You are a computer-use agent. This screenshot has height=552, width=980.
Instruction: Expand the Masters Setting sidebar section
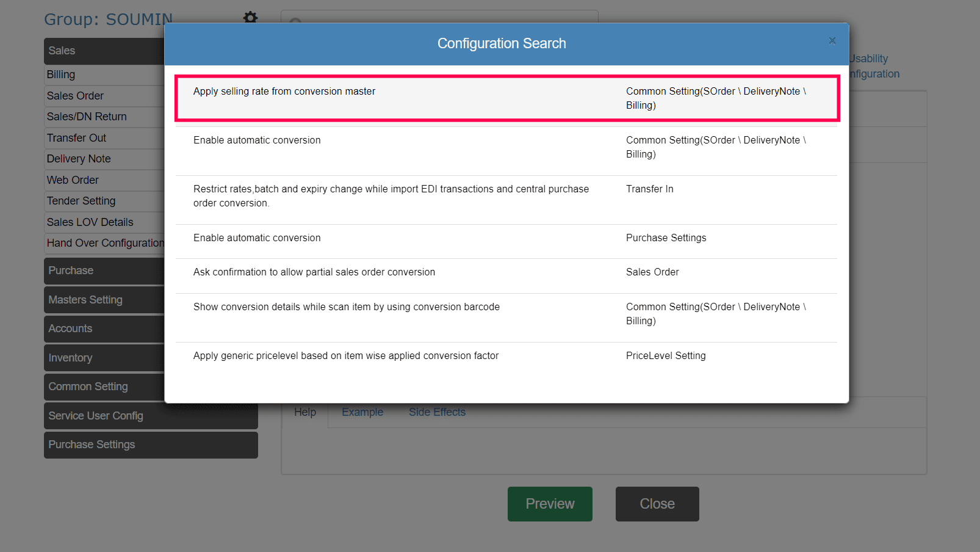point(104,300)
